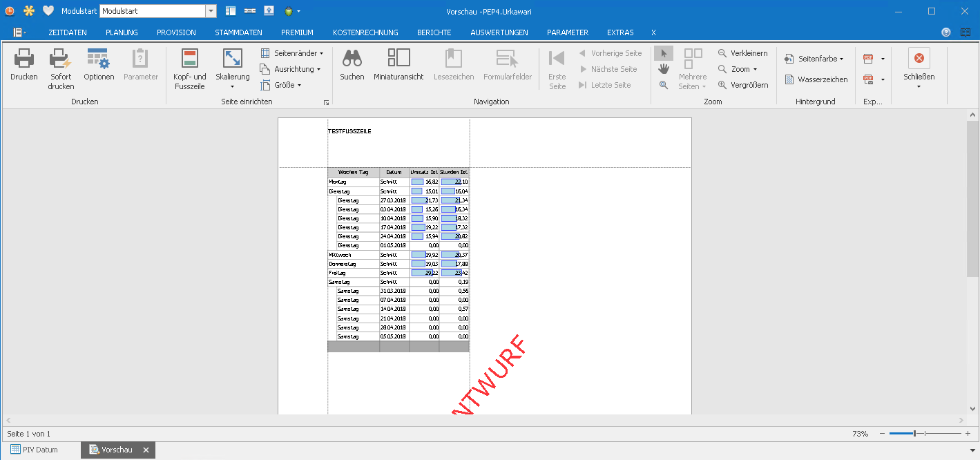This screenshot has height=460, width=980.
Task: Click the Vergrößern zoom in button
Action: click(743, 85)
